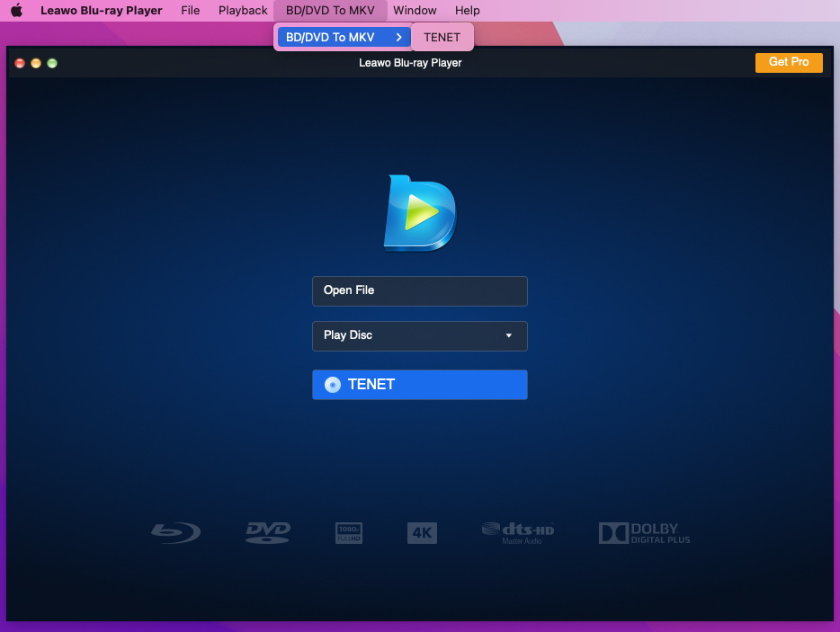The height and width of the screenshot is (632, 840).
Task: Open the Help menu
Action: click(467, 10)
